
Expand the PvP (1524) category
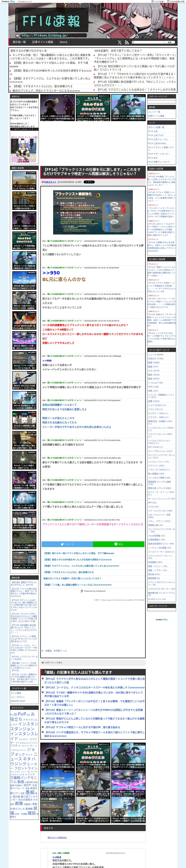[162, 447]
